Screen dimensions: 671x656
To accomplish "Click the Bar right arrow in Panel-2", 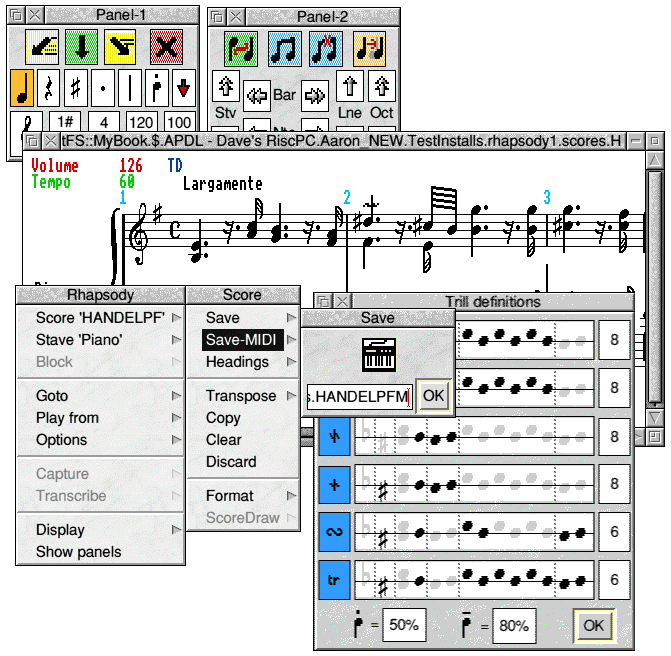I will coord(315,96).
